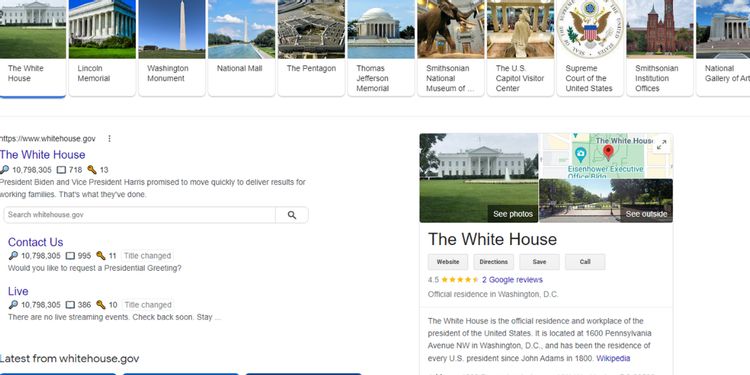Image resolution: width=750 pixels, height=375 pixels.
Task: Open National Gallery of Art card
Action: point(723,48)
